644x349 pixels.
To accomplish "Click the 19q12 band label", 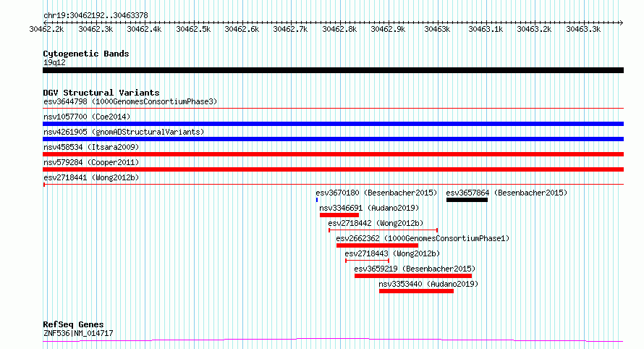I will (54, 62).
